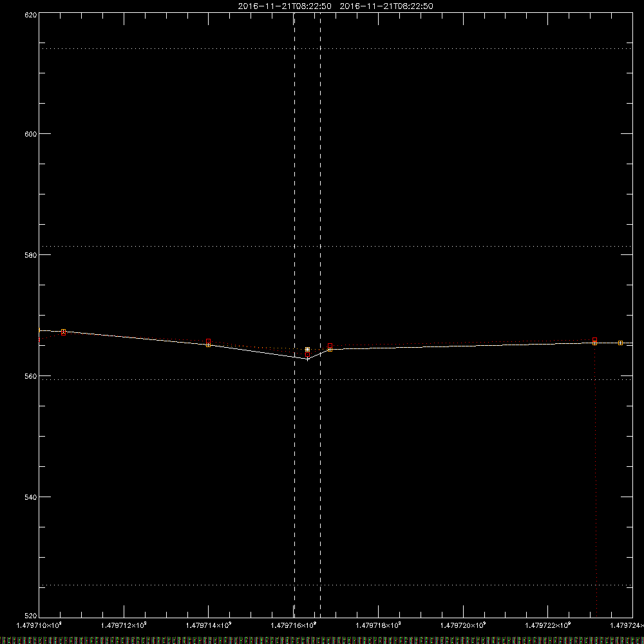
Task: Select the red square marker above 1.479714×10⁹
Action: click(x=208, y=341)
